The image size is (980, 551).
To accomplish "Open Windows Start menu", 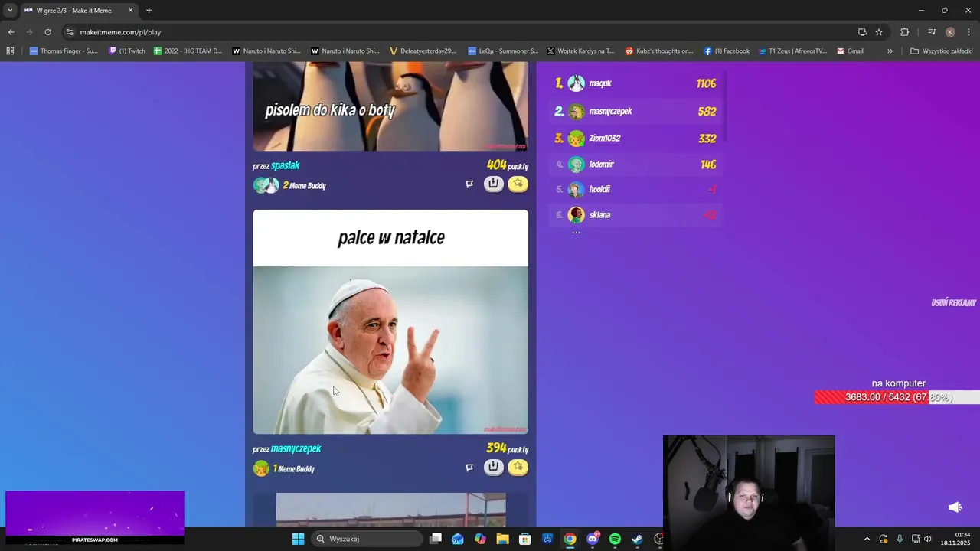I will point(298,539).
